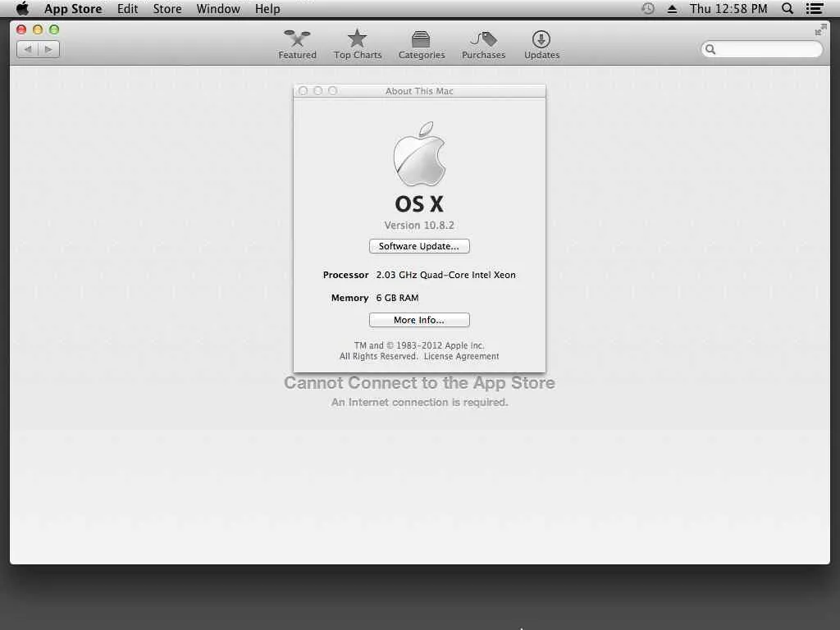Viewport: 840px width, 630px height.
Task: Enter full screen with the corner arrows icon
Action: click(x=820, y=30)
